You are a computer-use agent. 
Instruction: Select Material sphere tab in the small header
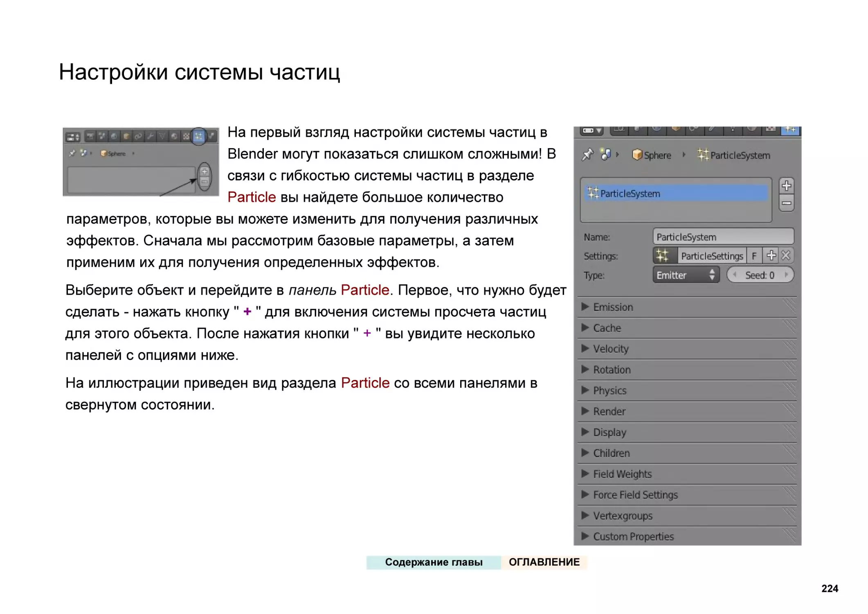pos(174,137)
